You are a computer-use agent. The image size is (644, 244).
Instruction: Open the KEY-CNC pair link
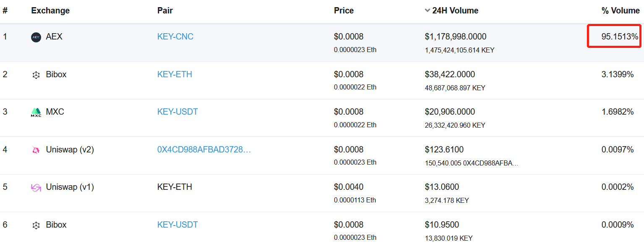pos(175,37)
